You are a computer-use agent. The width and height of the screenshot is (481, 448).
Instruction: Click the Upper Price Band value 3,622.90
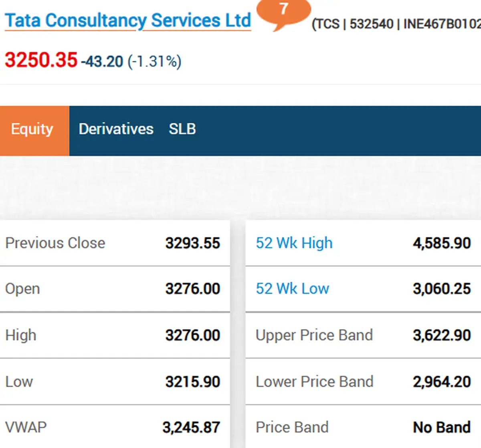[442, 335]
